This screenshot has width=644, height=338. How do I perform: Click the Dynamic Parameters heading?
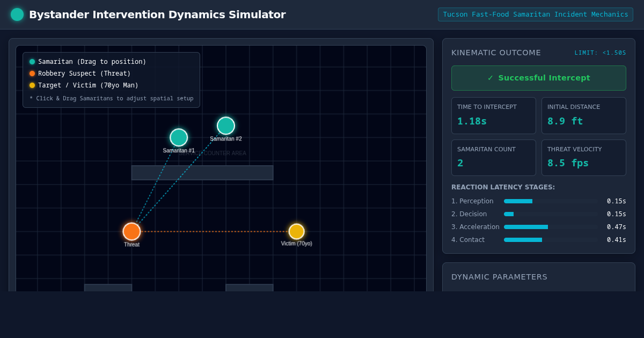[x=499, y=277]
